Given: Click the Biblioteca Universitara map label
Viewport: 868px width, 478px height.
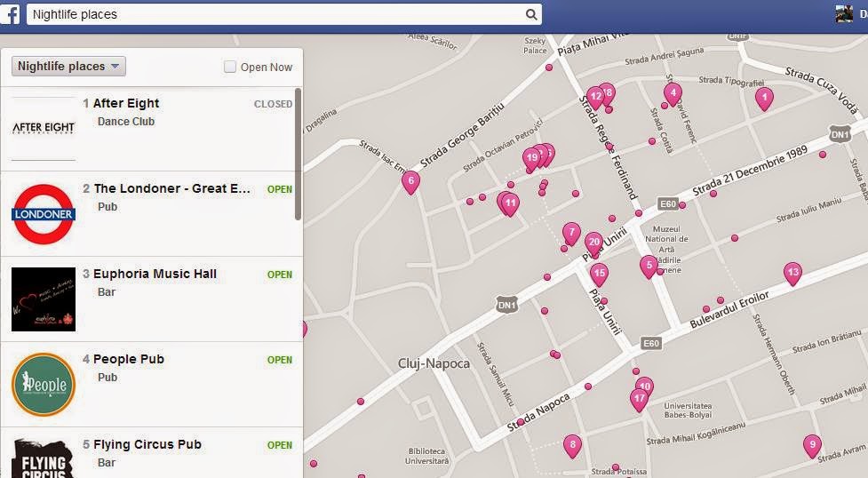Looking at the screenshot, I should coord(426,456).
